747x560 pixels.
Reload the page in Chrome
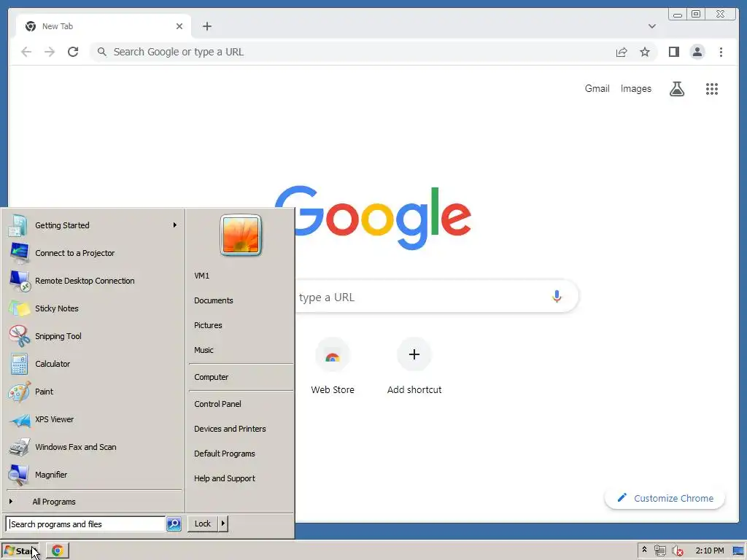click(x=73, y=52)
